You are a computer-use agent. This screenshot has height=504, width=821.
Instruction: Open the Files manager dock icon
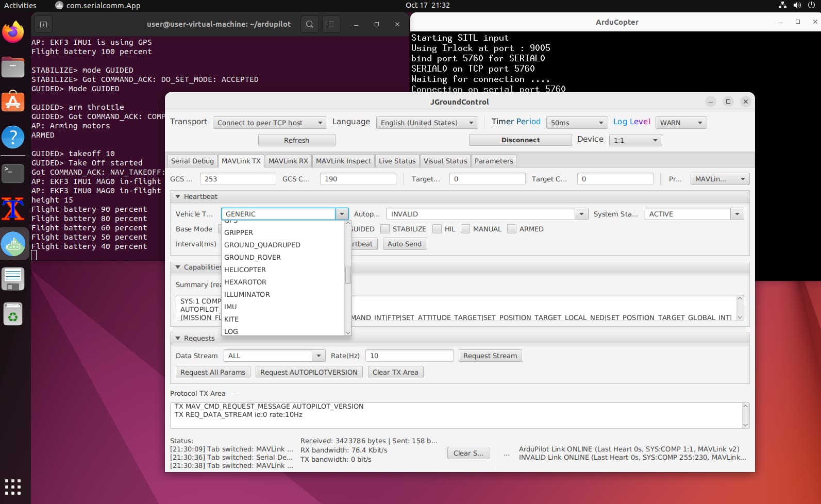(x=13, y=67)
